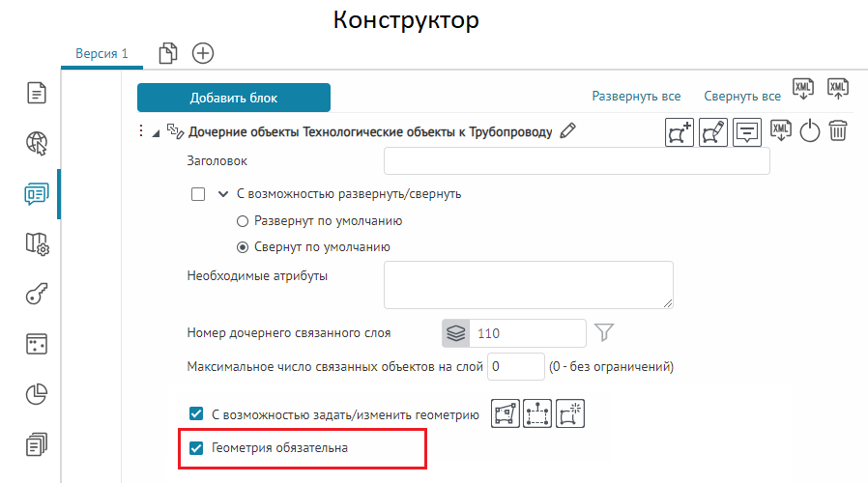
Task: Delete the block with trash icon
Action: pyautogui.click(x=839, y=131)
